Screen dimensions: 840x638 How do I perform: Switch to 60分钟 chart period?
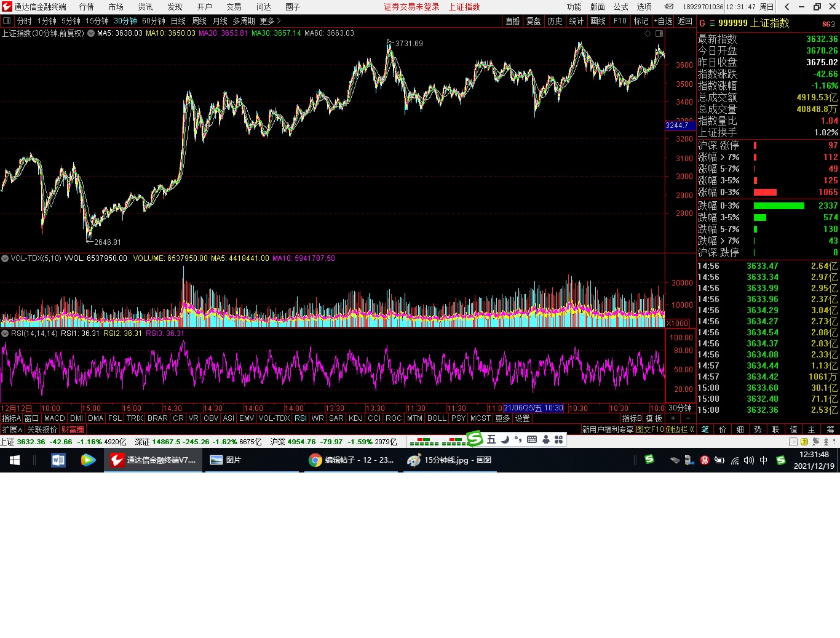pyautogui.click(x=154, y=21)
